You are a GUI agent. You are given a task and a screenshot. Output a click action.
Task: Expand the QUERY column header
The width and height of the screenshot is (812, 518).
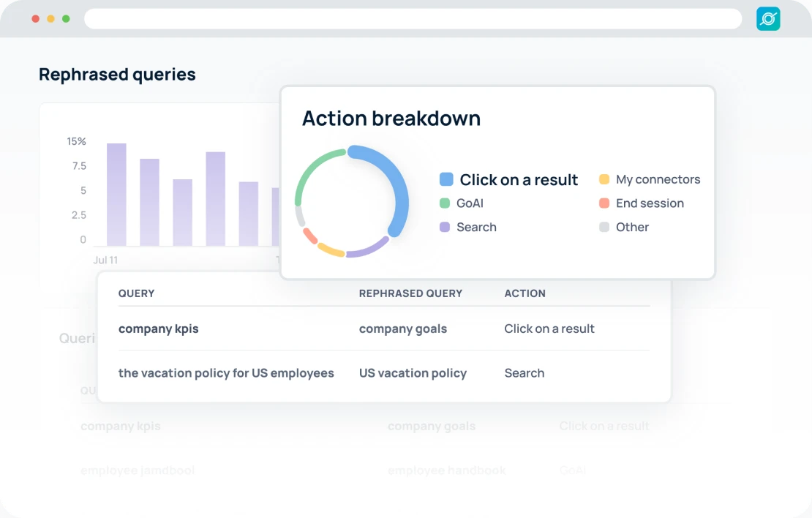click(136, 293)
